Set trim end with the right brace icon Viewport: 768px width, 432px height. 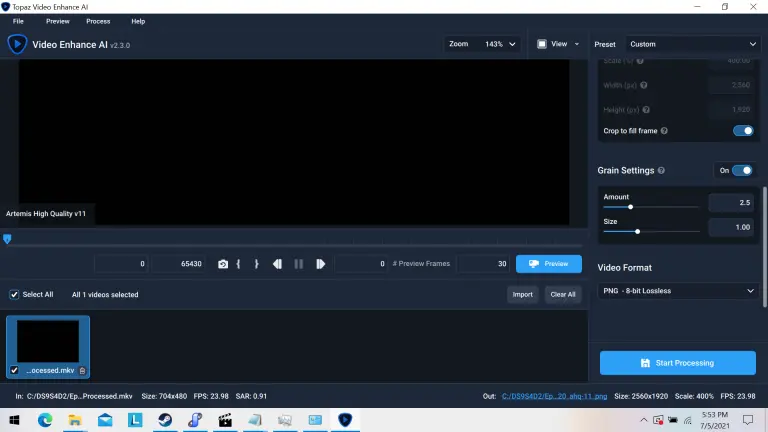point(256,264)
